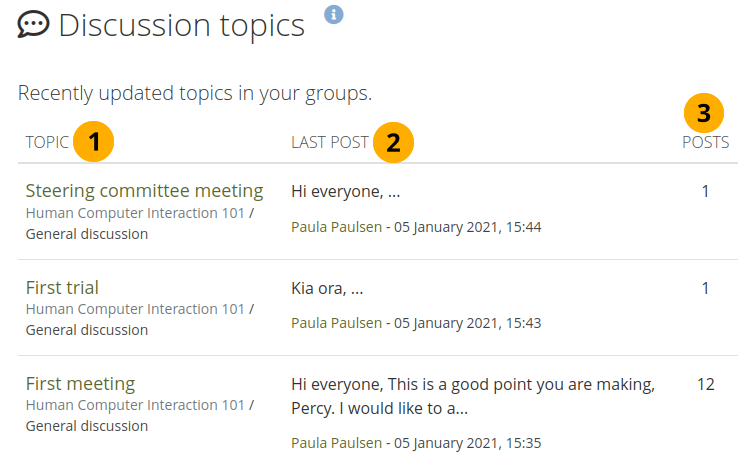Open the First trial topic

coord(62,287)
